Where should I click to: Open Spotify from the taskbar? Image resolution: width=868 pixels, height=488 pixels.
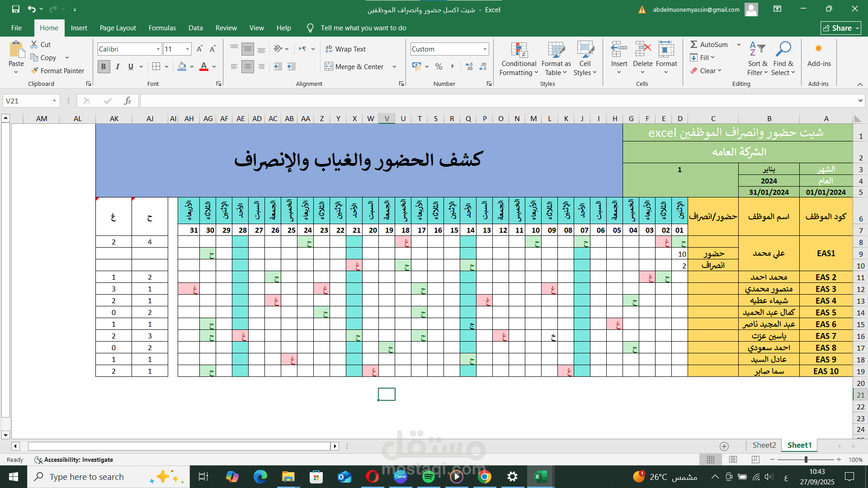(x=428, y=477)
